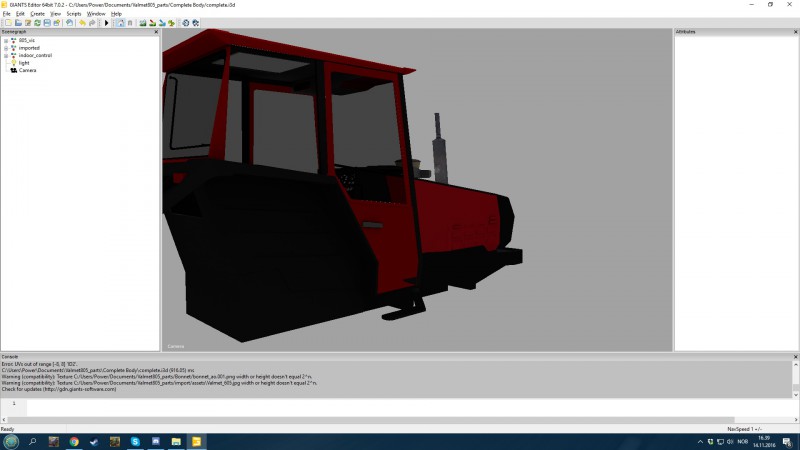Viewport: 800px width, 450px height.
Task: Click the Camera node icon
Action: click(14, 70)
